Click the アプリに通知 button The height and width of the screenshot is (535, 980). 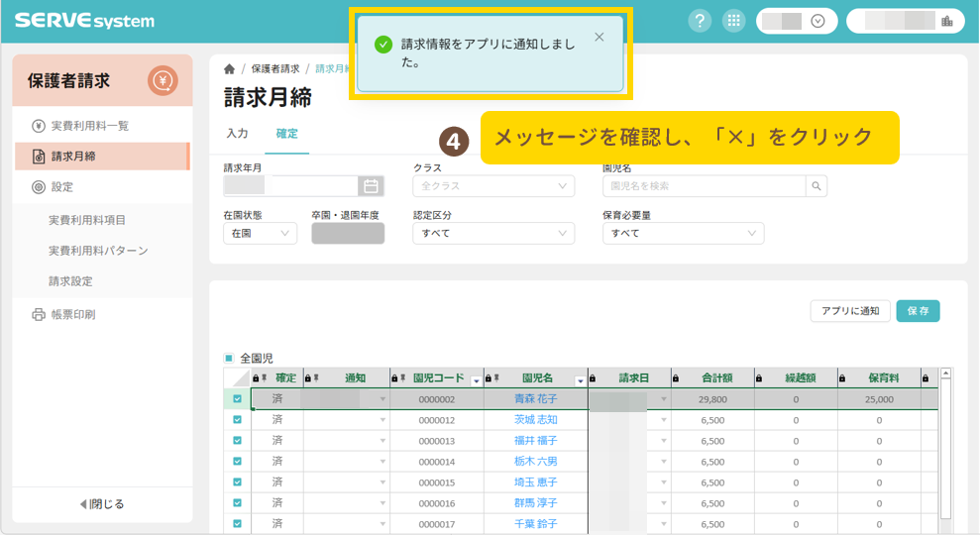coord(849,311)
